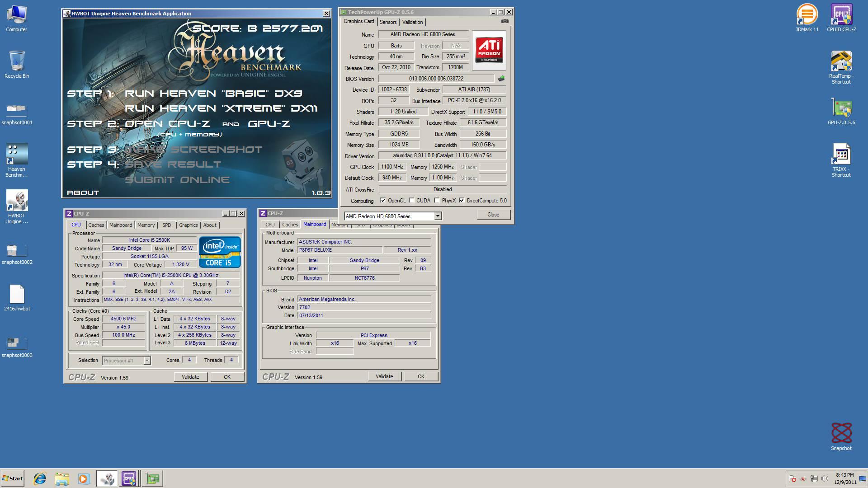Click Close button in GPU-Z
The height and width of the screenshot is (488, 868).
(x=493, y=215)
